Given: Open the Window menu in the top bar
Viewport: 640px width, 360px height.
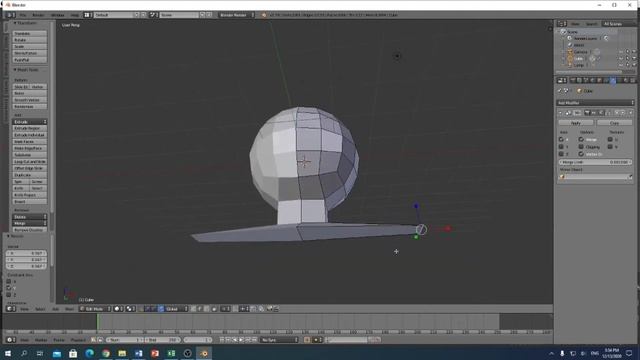Looking at the screenshot, I should [58, 15].
